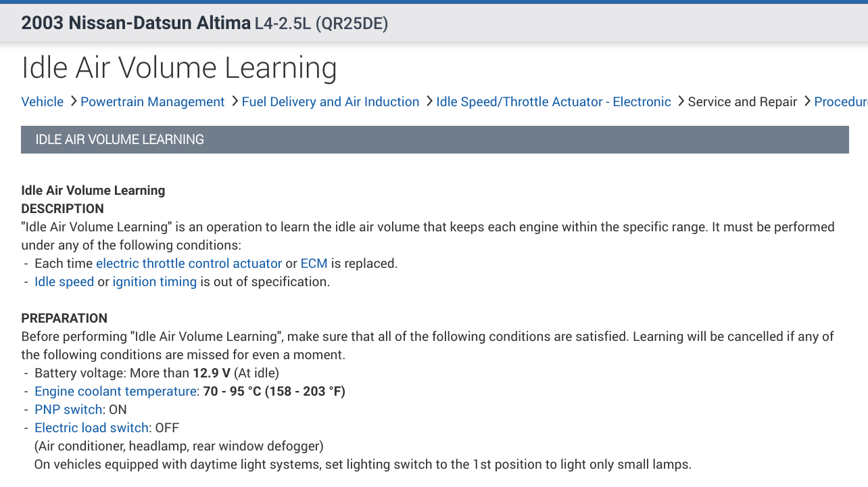Open the Powertrain Management breadcrumb
Viewport: 868px width, 487px height.
152,102
